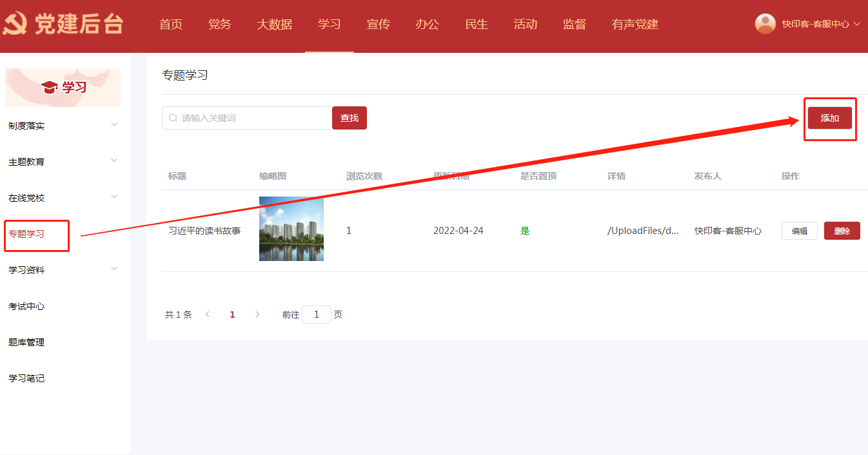Go to previous page arrow
868x455 pixels.
pos(208,315)
